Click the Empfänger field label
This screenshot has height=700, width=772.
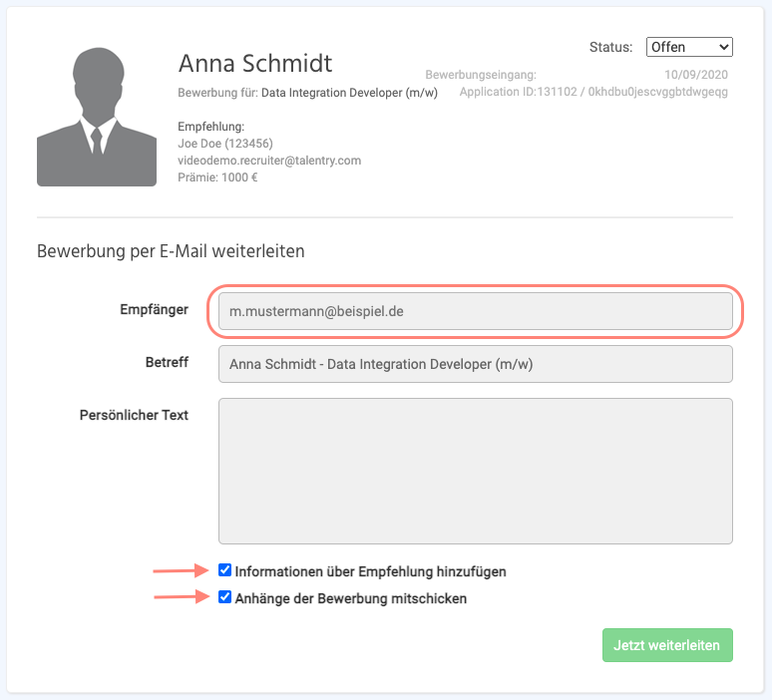(x=154, y=310)
